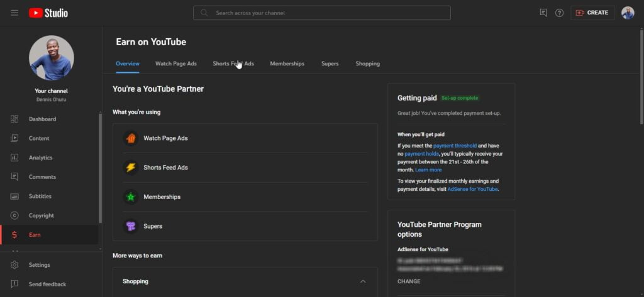Image resolution: width=644 pixels, height=297 pixels.
Task: Click the Content sidebar icon
Action: pos(14,138)
